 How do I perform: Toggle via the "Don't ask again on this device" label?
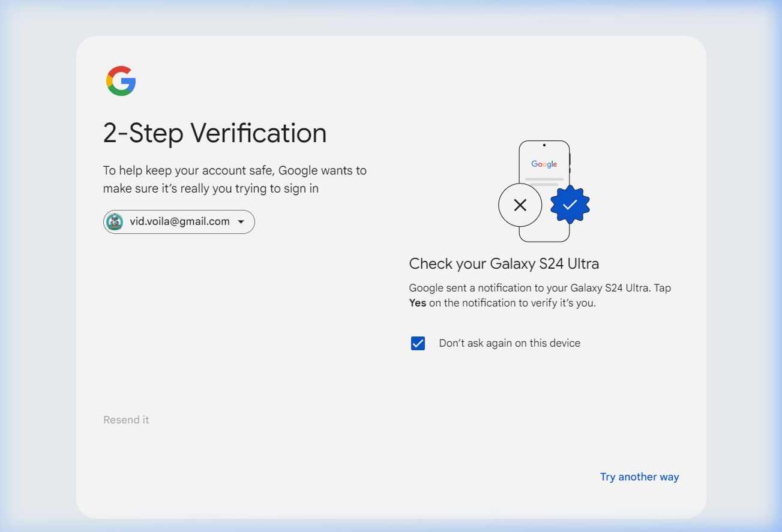click(x=510, y=343)
